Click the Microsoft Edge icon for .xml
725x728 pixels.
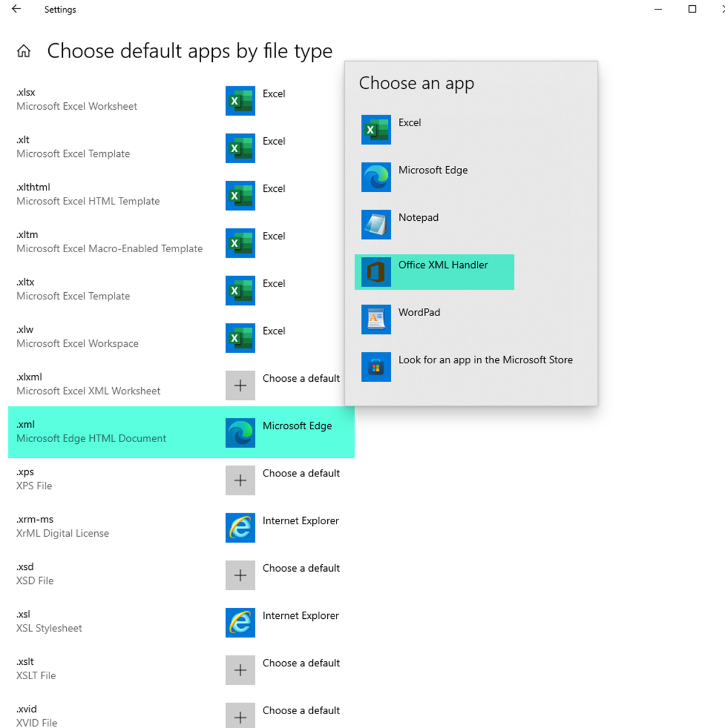coord(240,433)
